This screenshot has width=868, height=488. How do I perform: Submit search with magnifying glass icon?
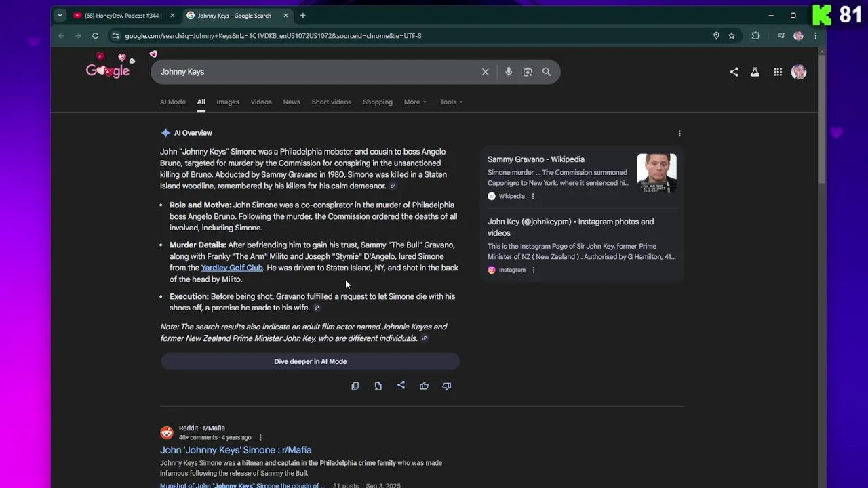(x=547, y=72)
